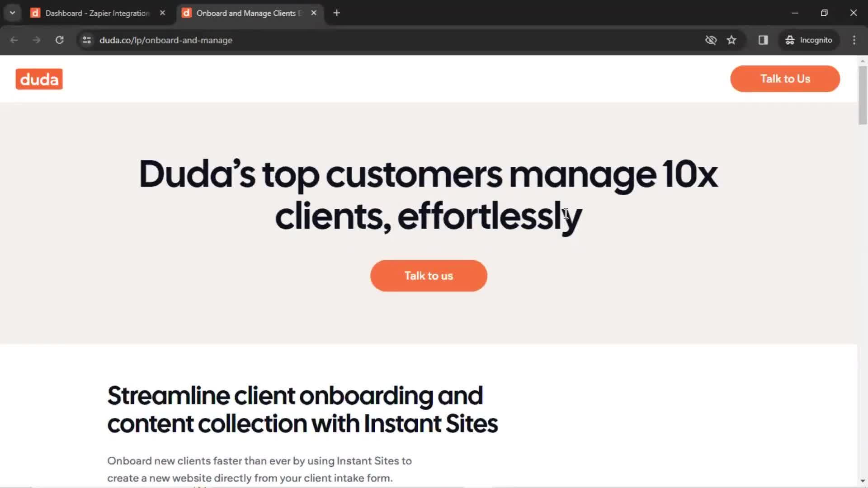View site information icon
The width and height of the screenshot is (868, 488).
tap(87, 40)
